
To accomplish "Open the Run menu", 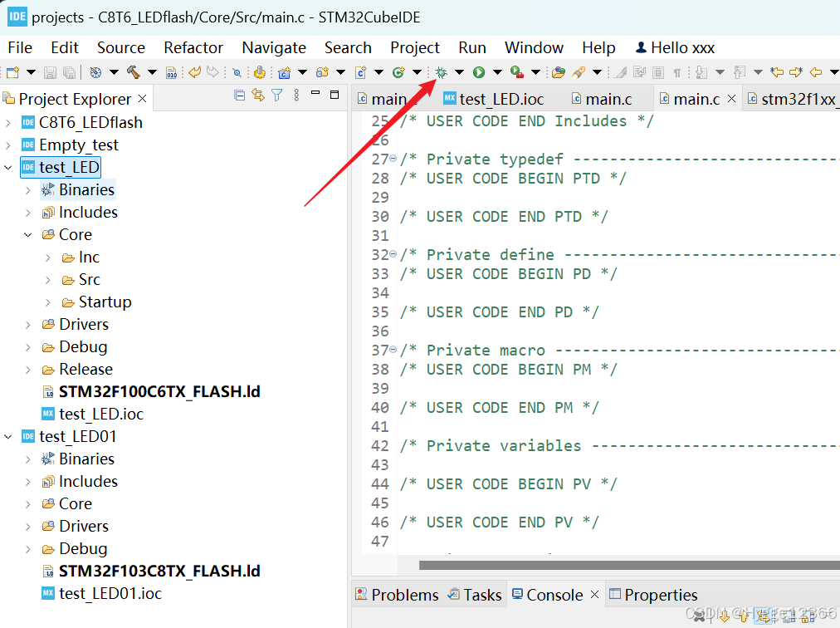I will pyautogui.click(x=472, y=47).
